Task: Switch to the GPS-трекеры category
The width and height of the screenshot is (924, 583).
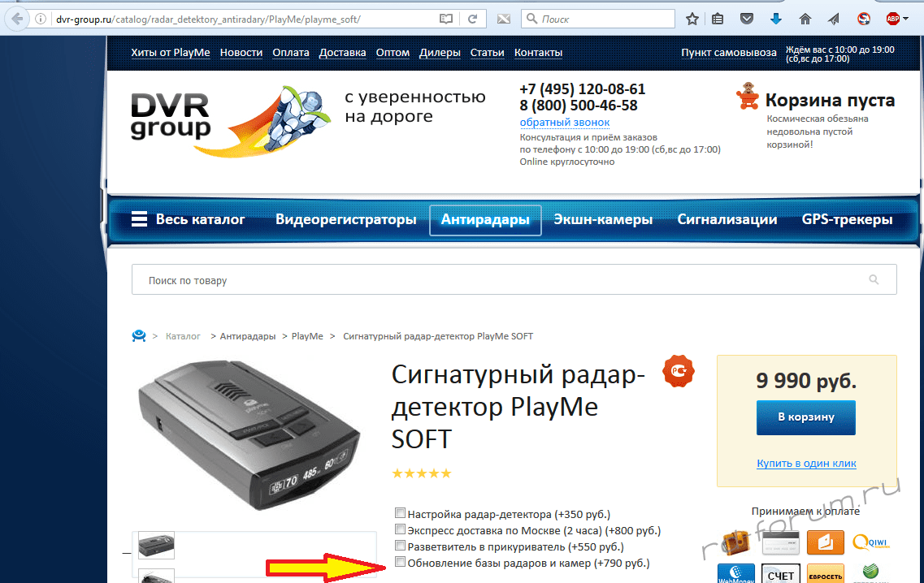Action: click(x=847, y=219)
